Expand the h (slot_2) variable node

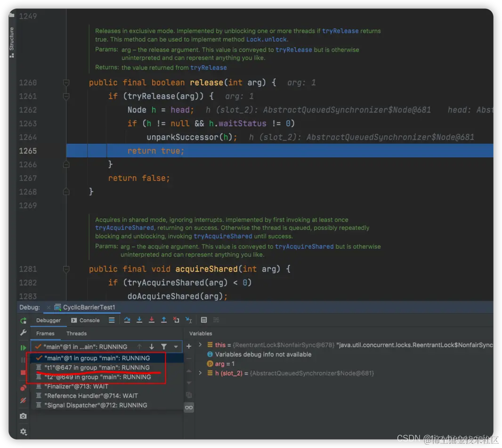point(201,373)
